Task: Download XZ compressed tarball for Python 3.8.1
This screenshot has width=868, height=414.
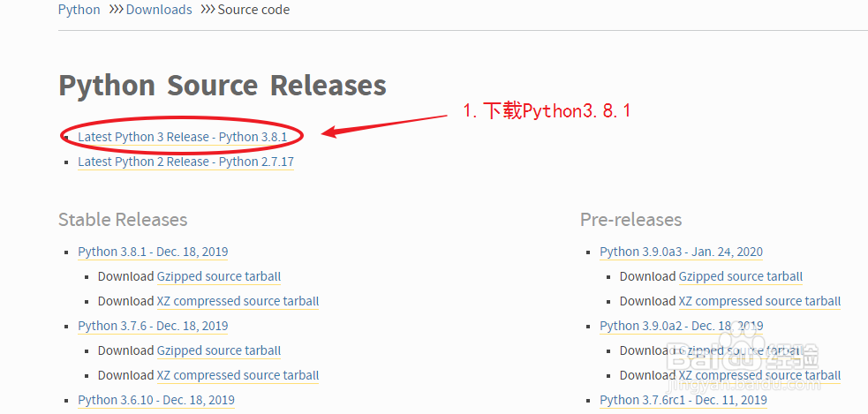Action: (238, 301)
